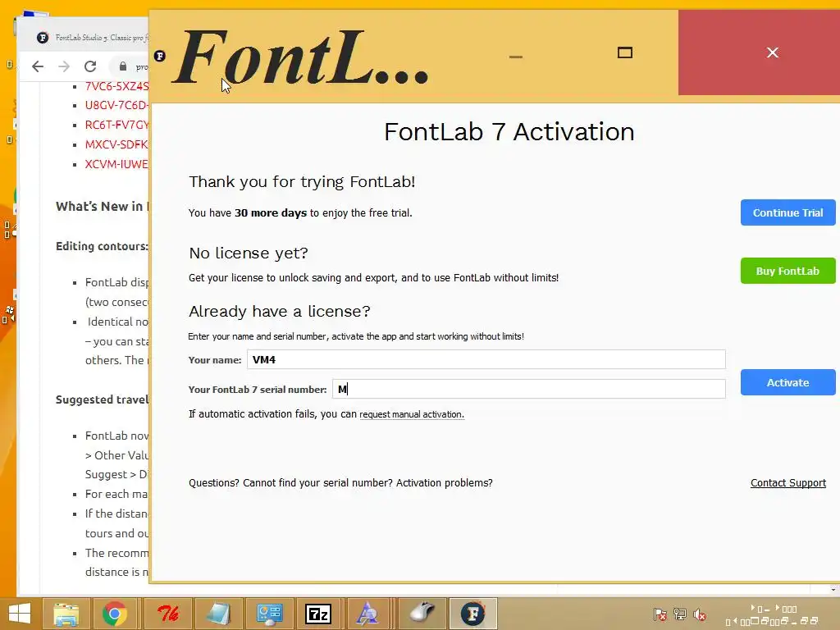Screen dimensions: 840x630
Task: Click serial key starting RC6T-FV7GY in Chrome
Action: (116, 125)
